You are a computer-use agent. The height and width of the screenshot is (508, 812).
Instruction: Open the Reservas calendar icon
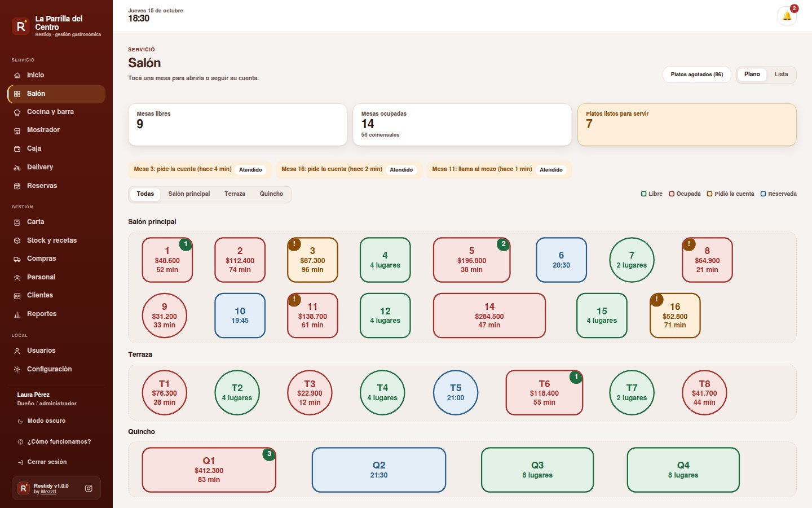(x=17, y=186)
